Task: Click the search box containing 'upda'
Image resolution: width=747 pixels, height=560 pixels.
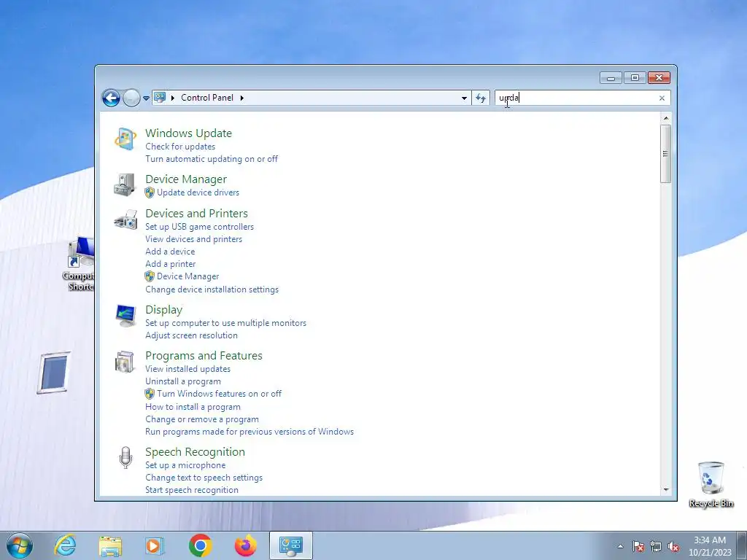Action: point(582,98)
